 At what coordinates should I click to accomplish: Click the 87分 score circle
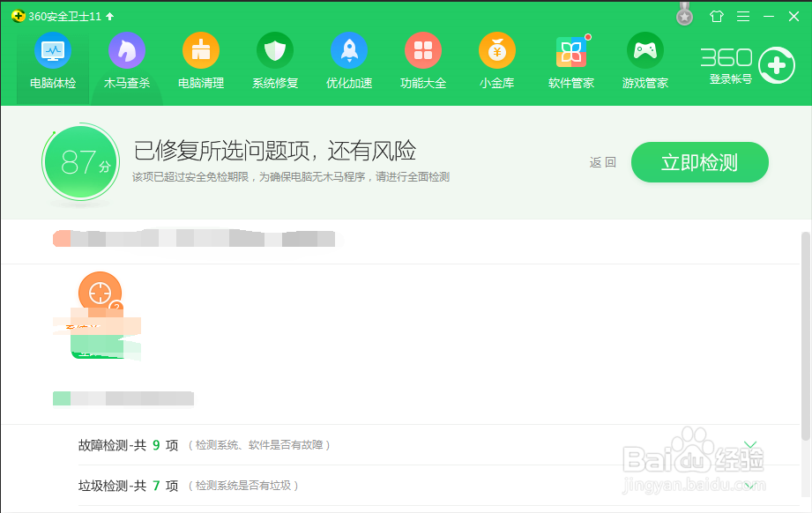coord(81,162)
